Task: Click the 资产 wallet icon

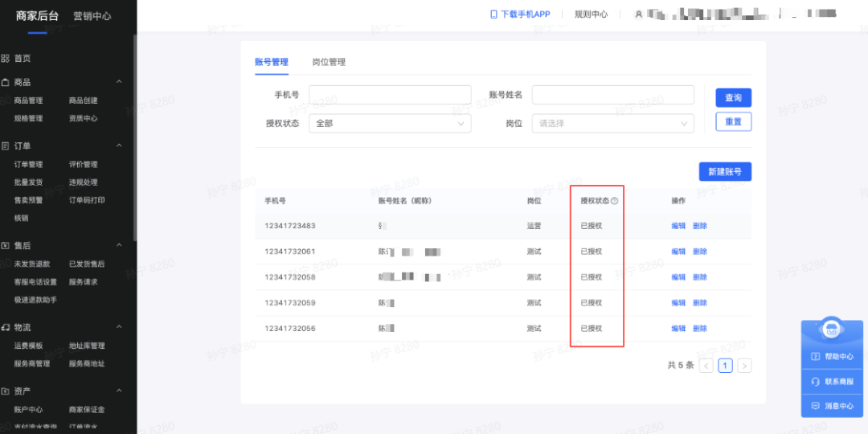Action: click(5, 391)
